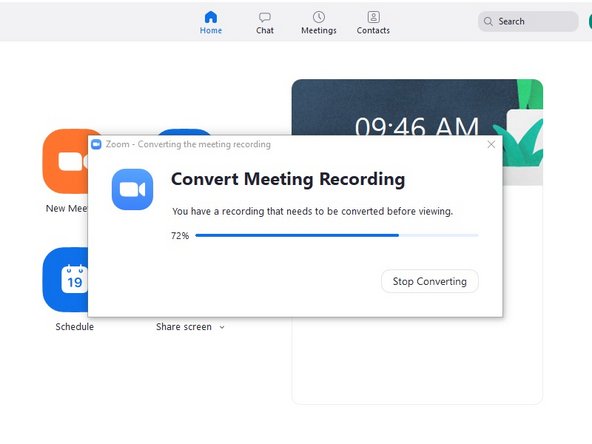Click the Schedule label

(x=74, y=327)
